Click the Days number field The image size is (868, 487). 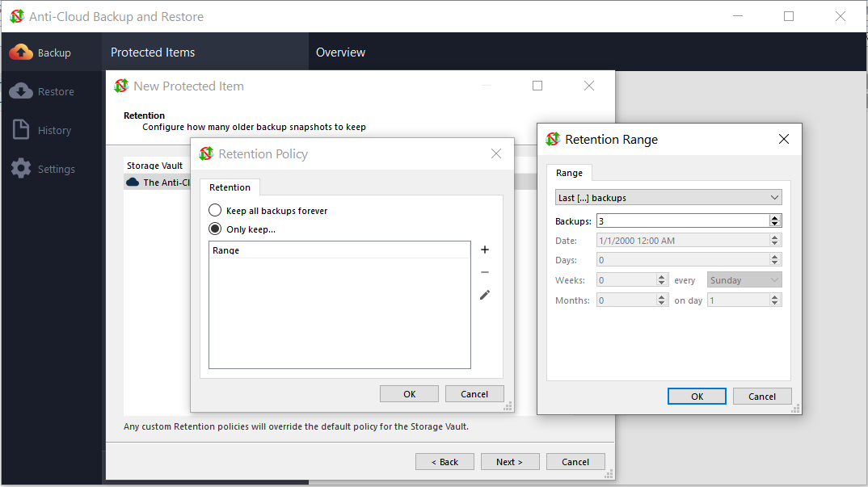pyautogui.click(x=683, y=260)
